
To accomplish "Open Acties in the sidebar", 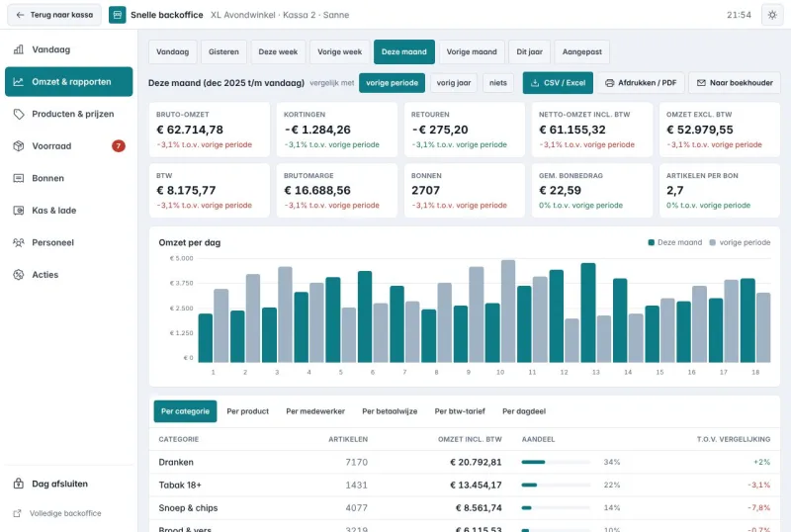I will click(68, 275).
